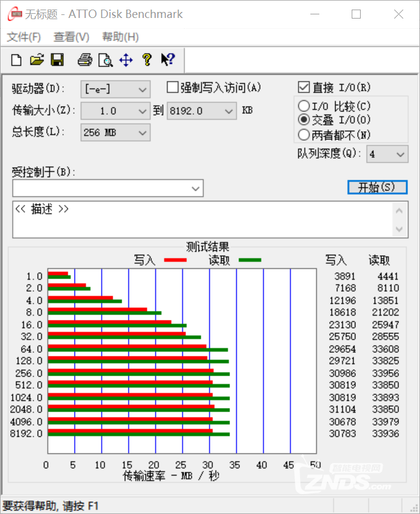Close the ATTO Disk Benchmark window
This screenshot has width=420, height=514.
(x=398, y=14)
